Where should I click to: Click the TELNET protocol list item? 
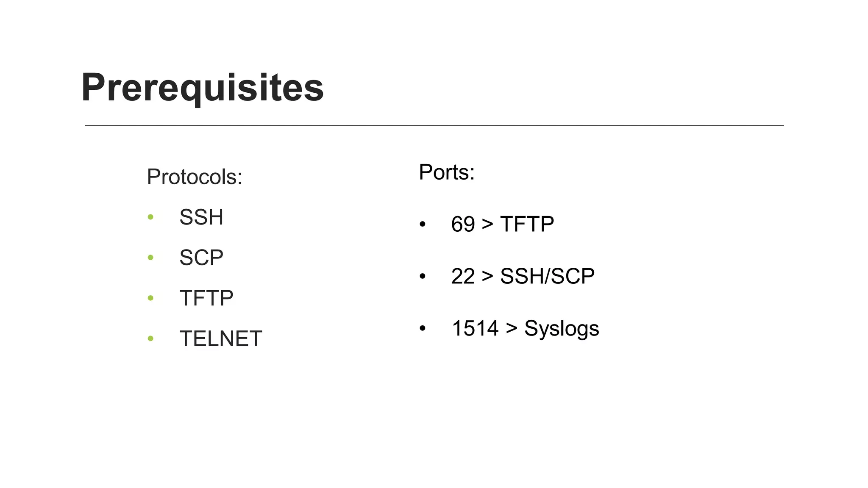[220, 339]
